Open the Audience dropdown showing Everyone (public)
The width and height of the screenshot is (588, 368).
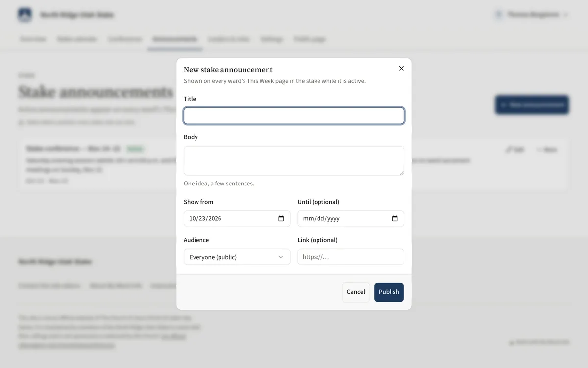(x=237, y=257)
